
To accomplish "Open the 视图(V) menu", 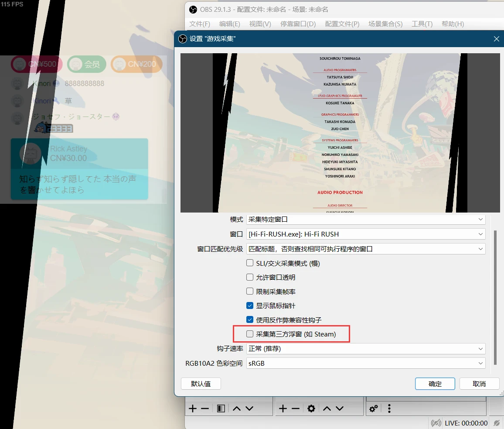I will [260, 24].
